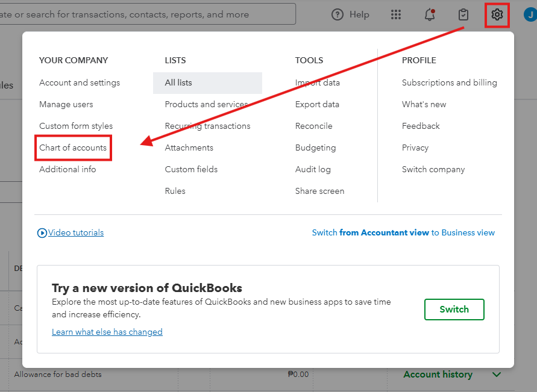The width and height of the screenshot is (537, 392).
Task: Click the green Switch button
Action: (x=454, y=310)
